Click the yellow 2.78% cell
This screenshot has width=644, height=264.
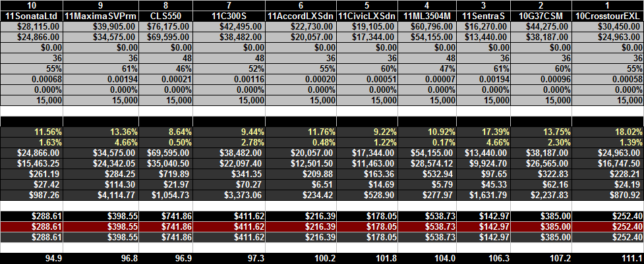(x=229, y=143)
